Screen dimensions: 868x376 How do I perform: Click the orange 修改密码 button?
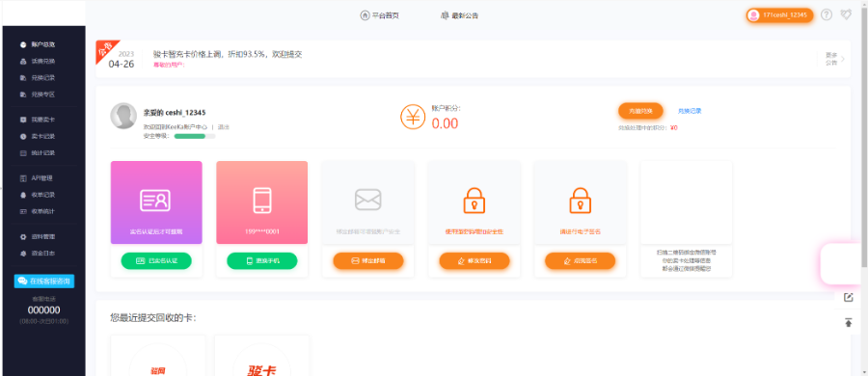click(474, 261)
